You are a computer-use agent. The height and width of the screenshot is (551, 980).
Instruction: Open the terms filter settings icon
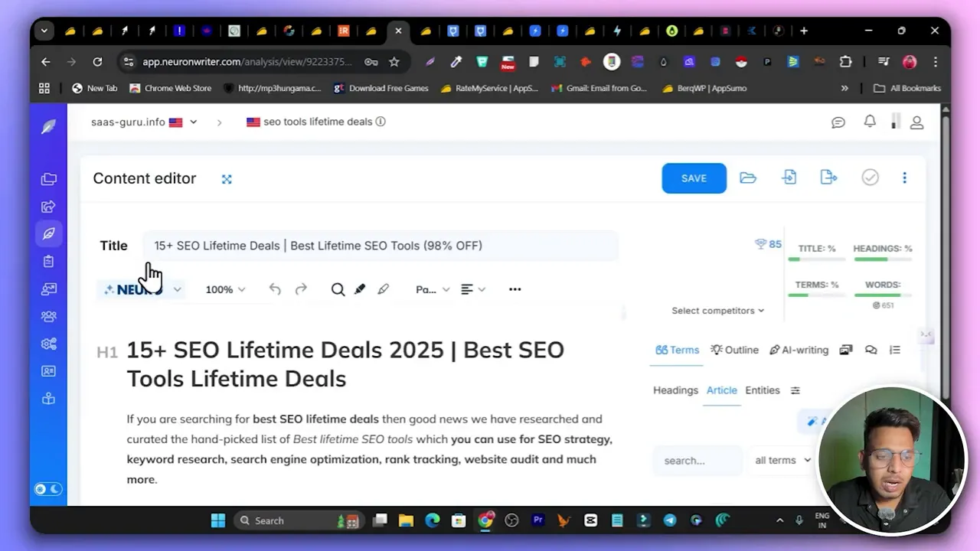[x=795, y=390]
